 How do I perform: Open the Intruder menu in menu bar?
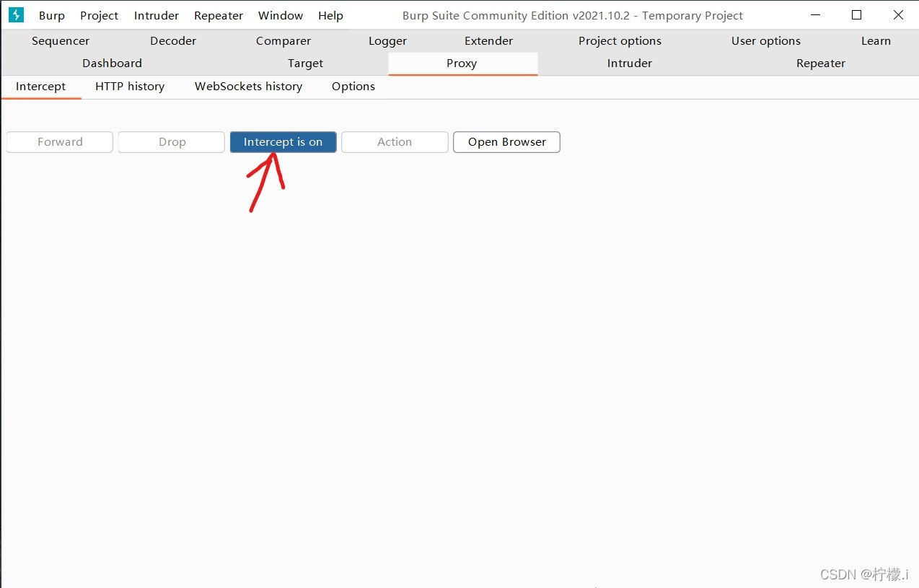(x=157, y=15)
